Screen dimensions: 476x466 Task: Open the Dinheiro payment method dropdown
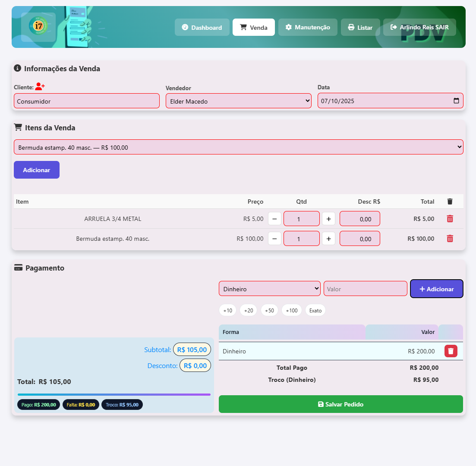coord(269,289)
